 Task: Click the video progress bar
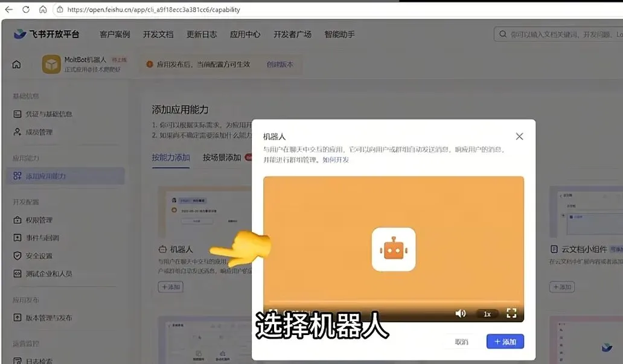394,302
